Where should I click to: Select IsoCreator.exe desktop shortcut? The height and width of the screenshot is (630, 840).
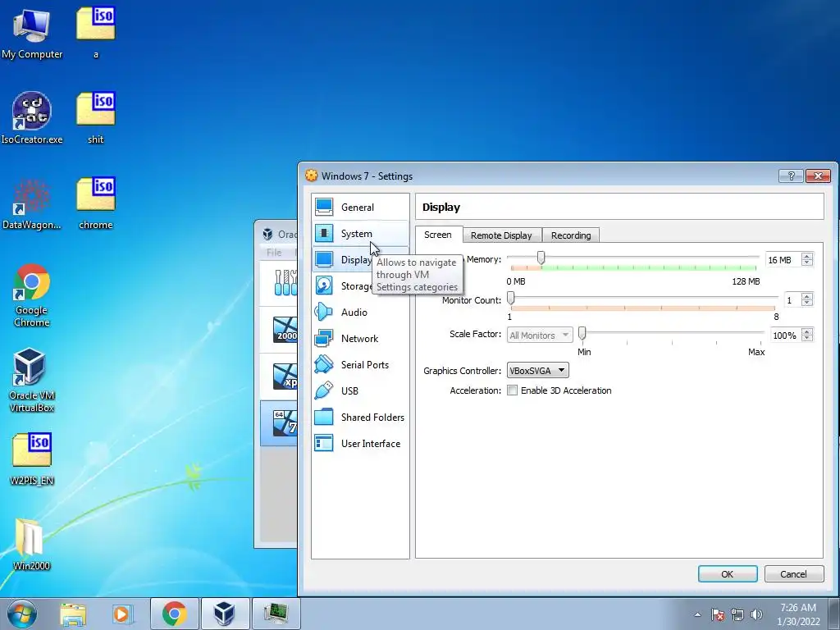click(32, 118)
